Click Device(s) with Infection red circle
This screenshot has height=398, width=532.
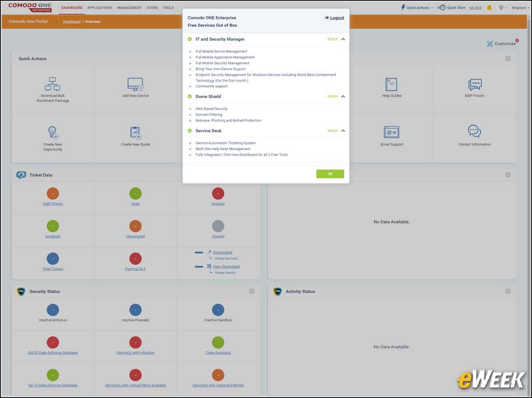[135, 343]
